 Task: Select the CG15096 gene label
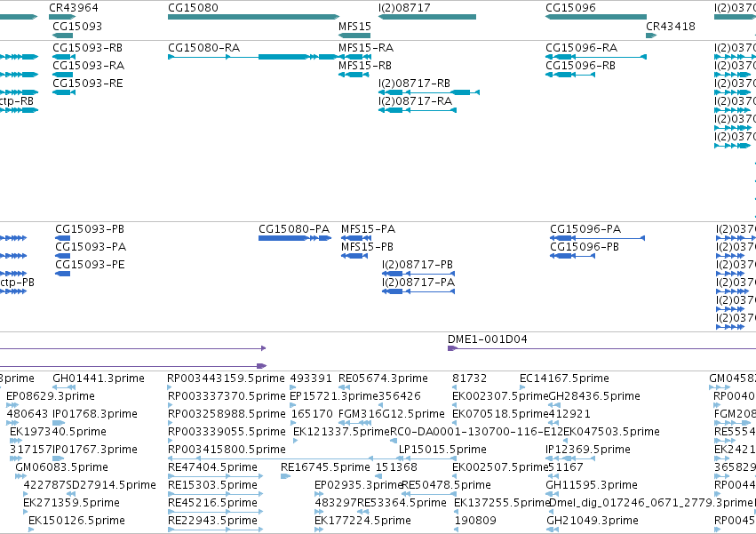click(x=570, y=8)
